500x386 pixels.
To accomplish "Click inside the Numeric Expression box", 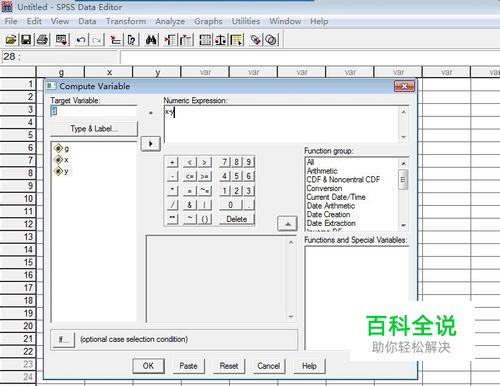I will pos(282,124).
